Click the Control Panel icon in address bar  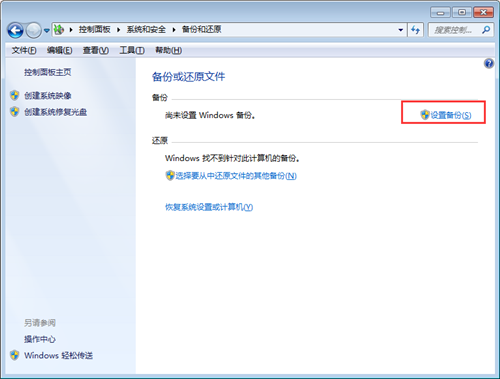click(x=59, y=30)
